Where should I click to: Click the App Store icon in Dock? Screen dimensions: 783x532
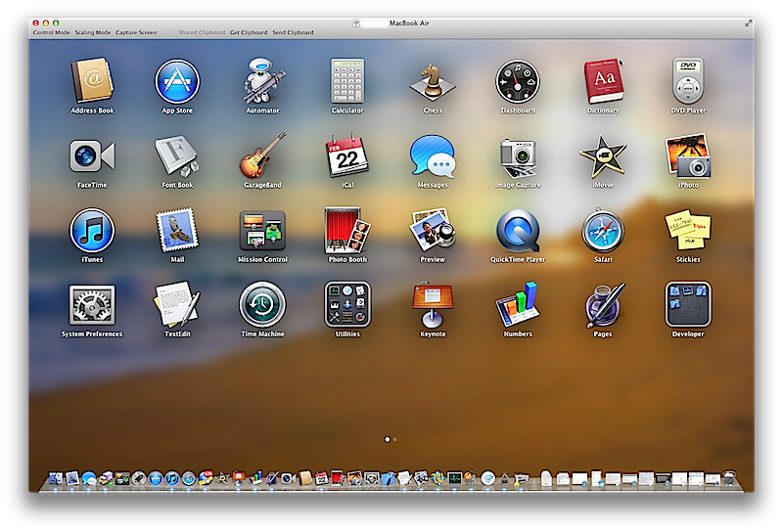[x=156, y=478]
